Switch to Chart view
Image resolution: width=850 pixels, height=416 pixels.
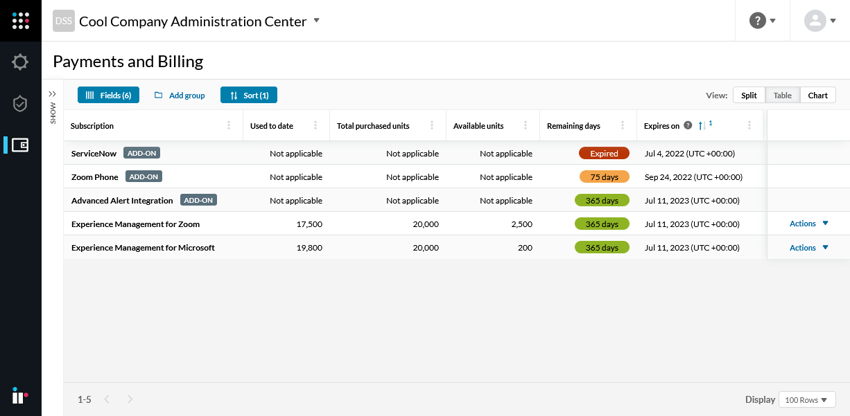tap(818, 96)
